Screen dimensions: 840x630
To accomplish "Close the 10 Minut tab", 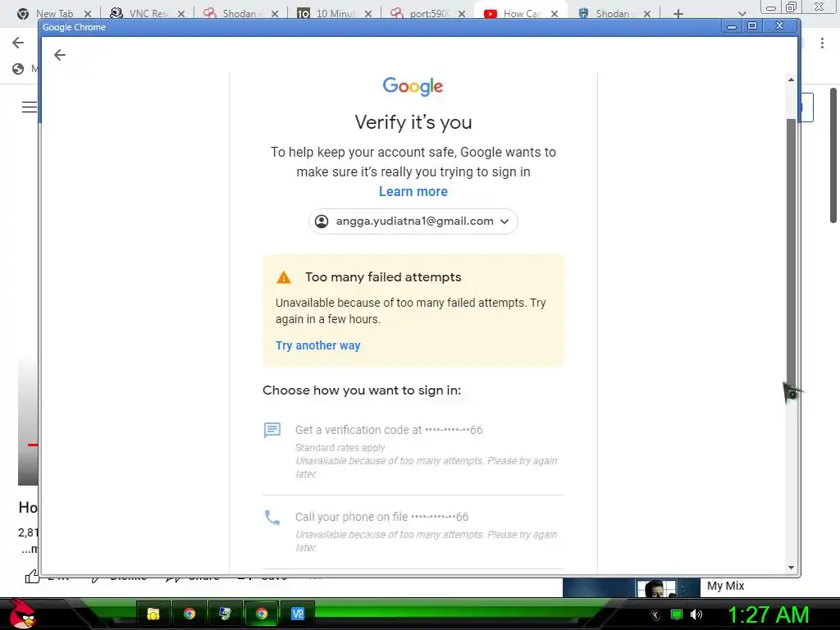I will [x=368, y=14].
